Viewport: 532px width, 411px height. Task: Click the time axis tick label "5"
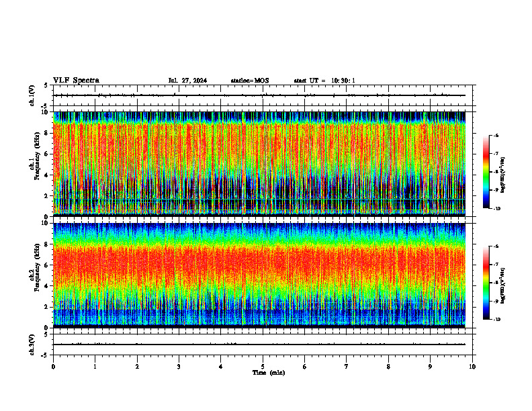[x=263, y=367]
